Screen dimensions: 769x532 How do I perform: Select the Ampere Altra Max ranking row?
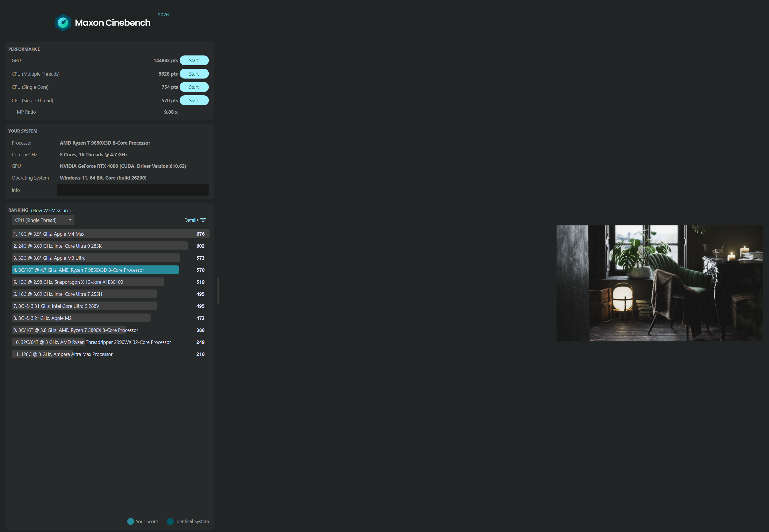110,354
